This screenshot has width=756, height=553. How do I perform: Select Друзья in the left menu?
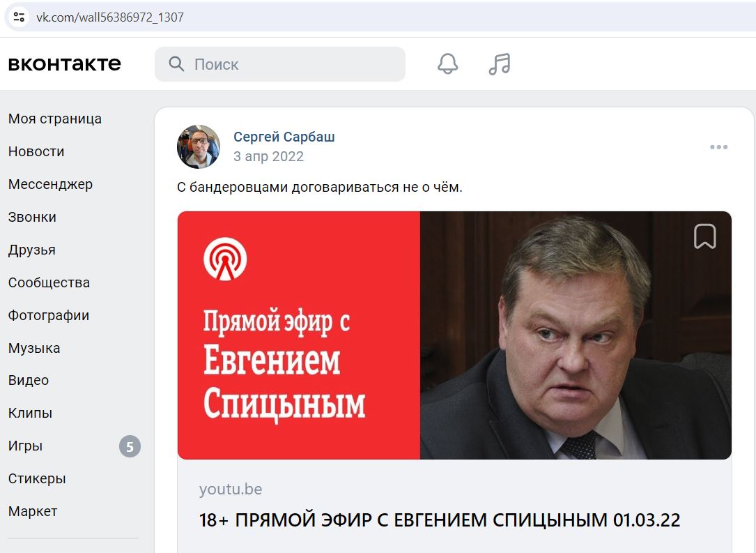[x=32, y=250]
